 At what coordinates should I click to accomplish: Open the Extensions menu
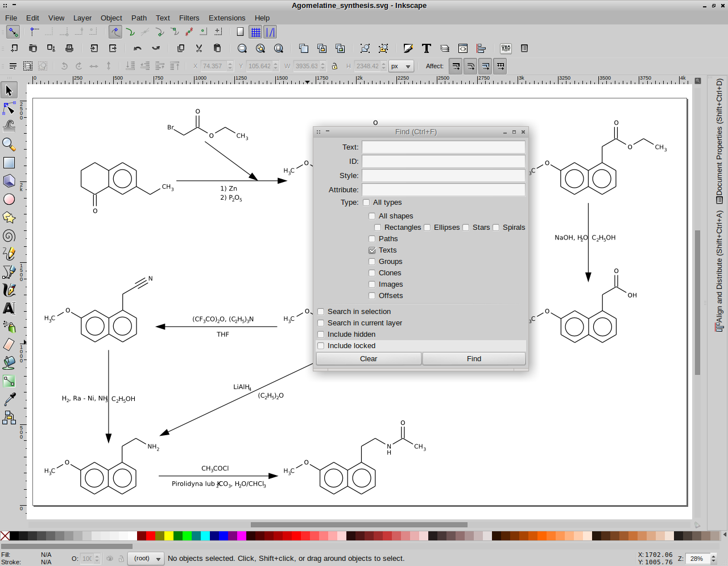coord(226,18)
